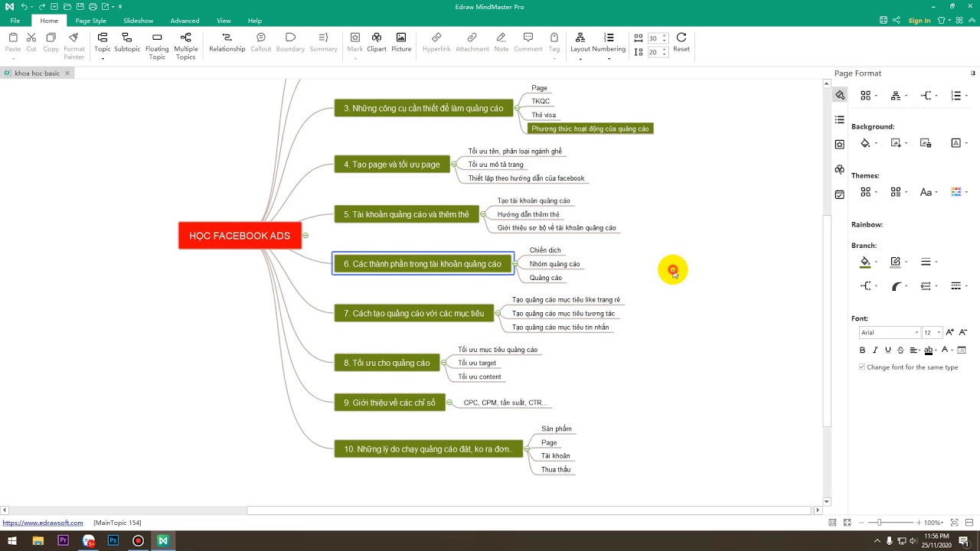Select topic 7 Cách tạo quảng cáo node
This screenshot has width=980, height=551.
(x=414, y=313)
